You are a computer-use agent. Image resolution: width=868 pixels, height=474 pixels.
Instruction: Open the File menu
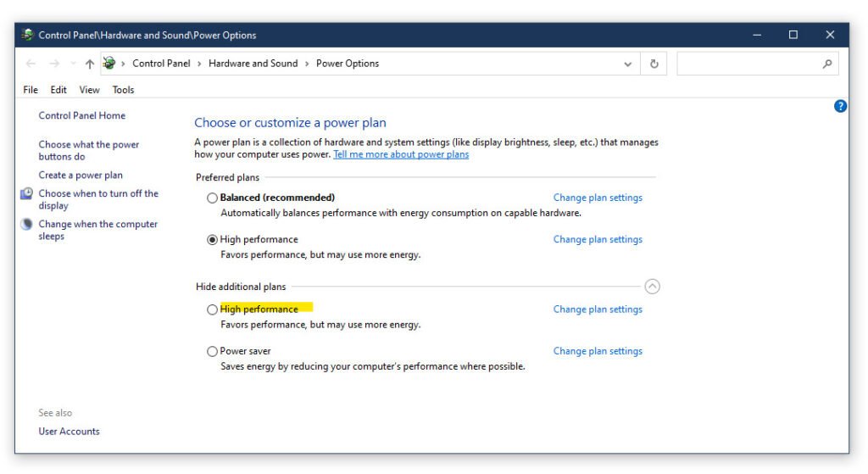pos(31,90)
